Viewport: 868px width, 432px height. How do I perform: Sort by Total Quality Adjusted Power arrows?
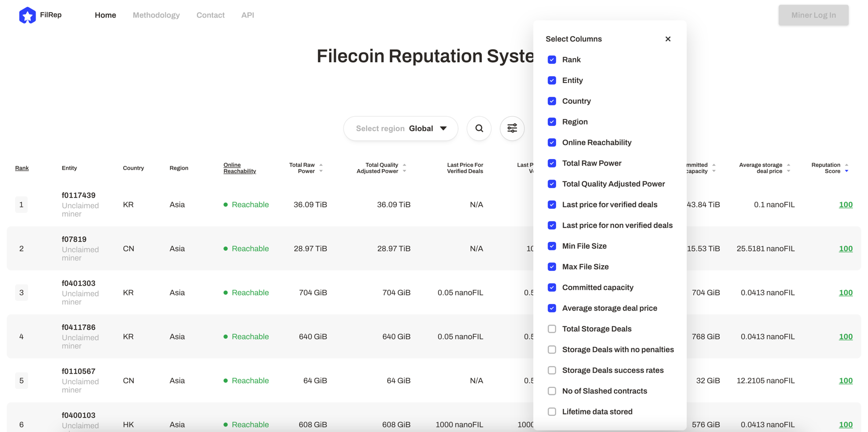tap(404, 168)
